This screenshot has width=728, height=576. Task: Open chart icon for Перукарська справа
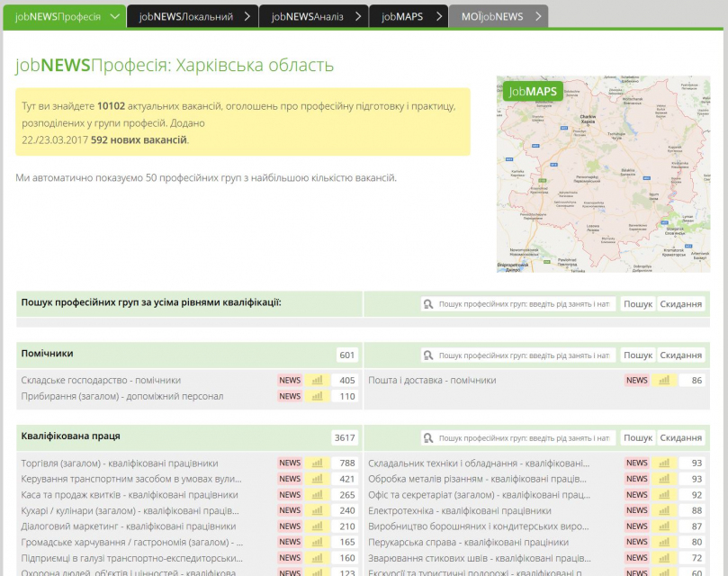(x=664, y=542)
